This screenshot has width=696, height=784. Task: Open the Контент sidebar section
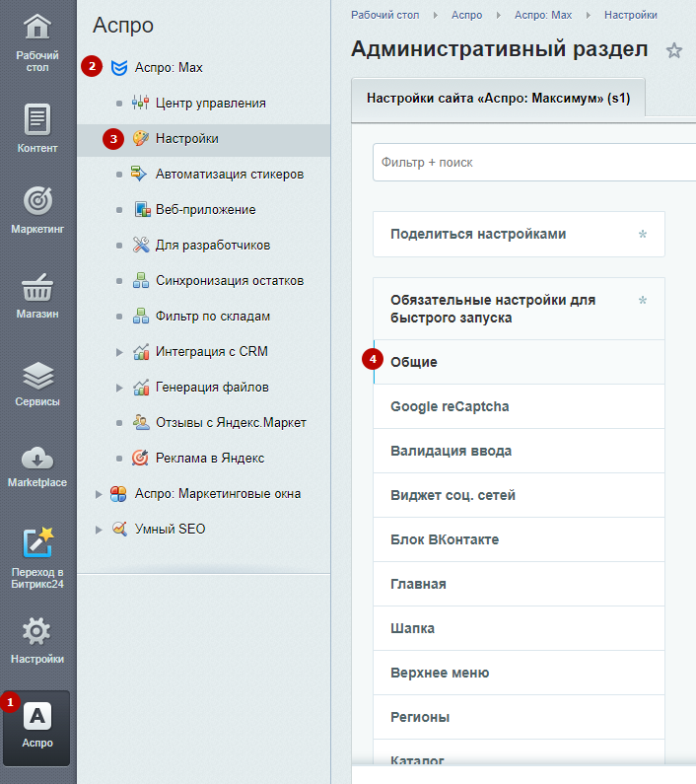tap(37, 128)
